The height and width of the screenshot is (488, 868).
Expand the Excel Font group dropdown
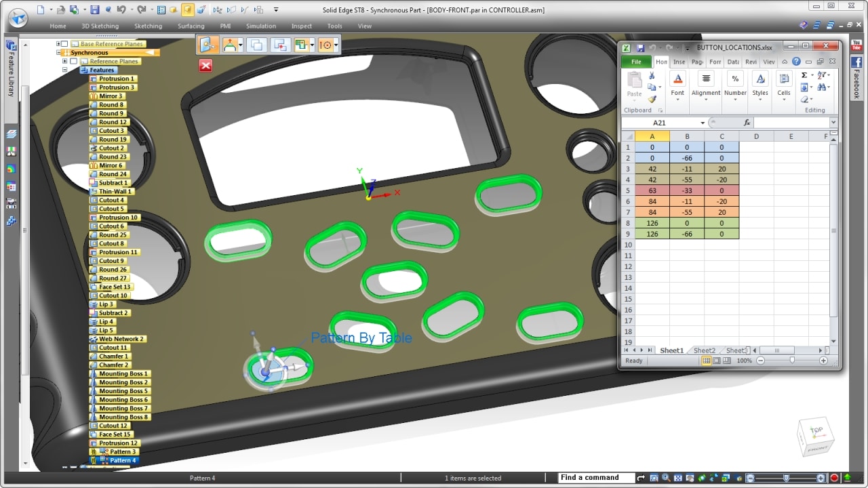[677, 100]
